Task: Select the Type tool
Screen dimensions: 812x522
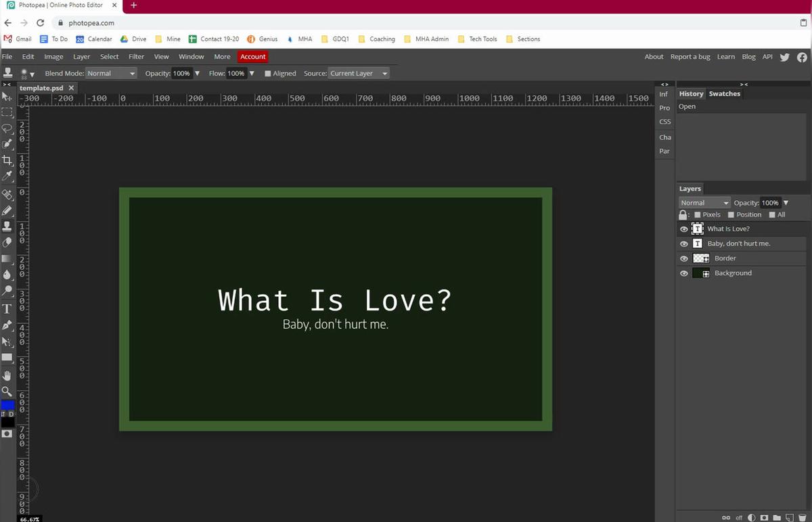Action: tap(7, 309)
